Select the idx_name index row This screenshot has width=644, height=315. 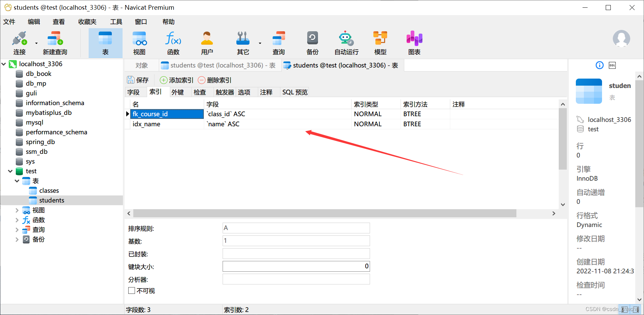pos(146,124)
